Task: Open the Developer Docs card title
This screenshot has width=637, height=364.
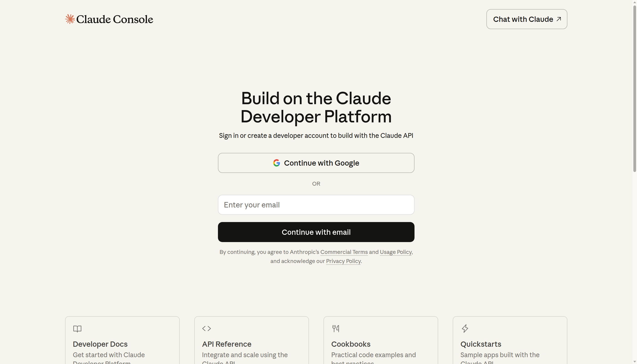Action: (100, 344)
